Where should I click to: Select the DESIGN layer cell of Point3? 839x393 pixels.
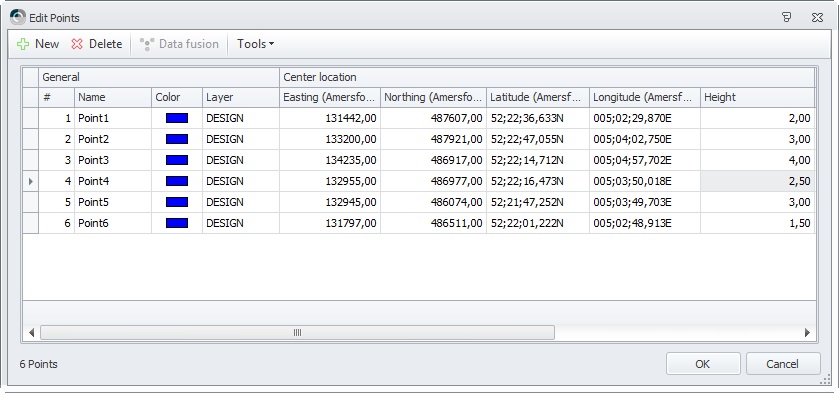pos(241,160)
